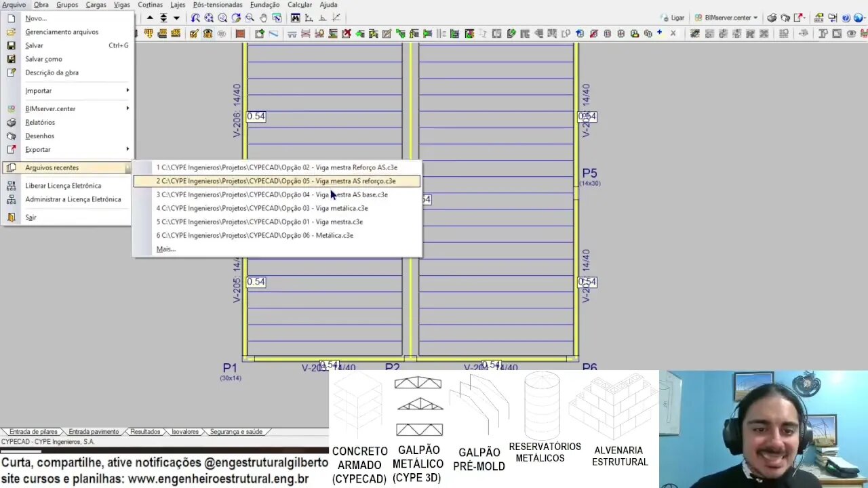This screenshot has height=488, width=868.
Task: Switch to Entrada de pilares tab
Action: [33, 432]
